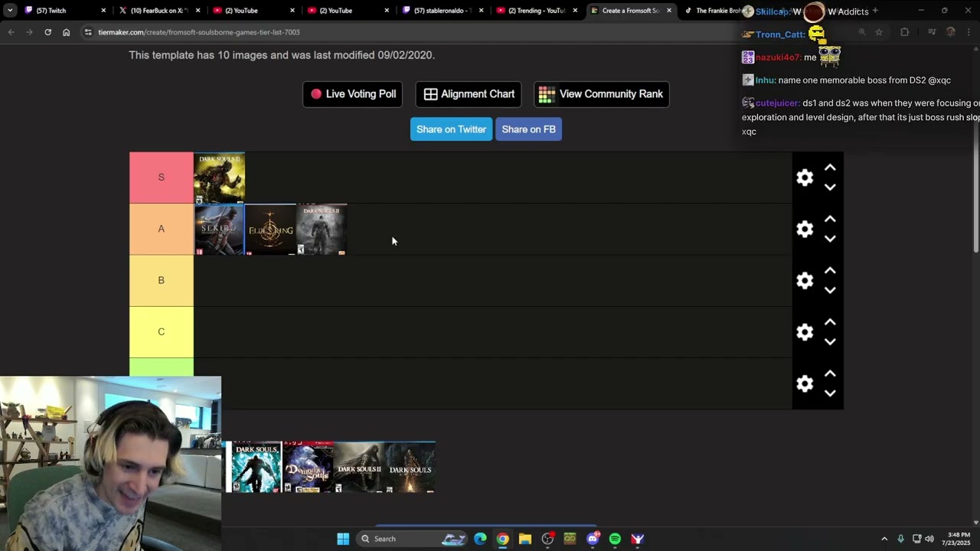Open settings gear for the bottom tier row

click(805, 383)
